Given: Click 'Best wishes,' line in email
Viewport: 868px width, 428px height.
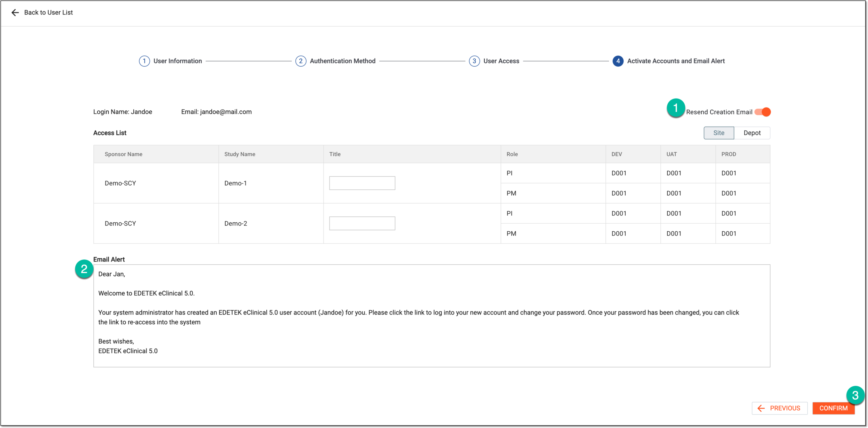Looking at the screenshot, I should coord(116,341).
